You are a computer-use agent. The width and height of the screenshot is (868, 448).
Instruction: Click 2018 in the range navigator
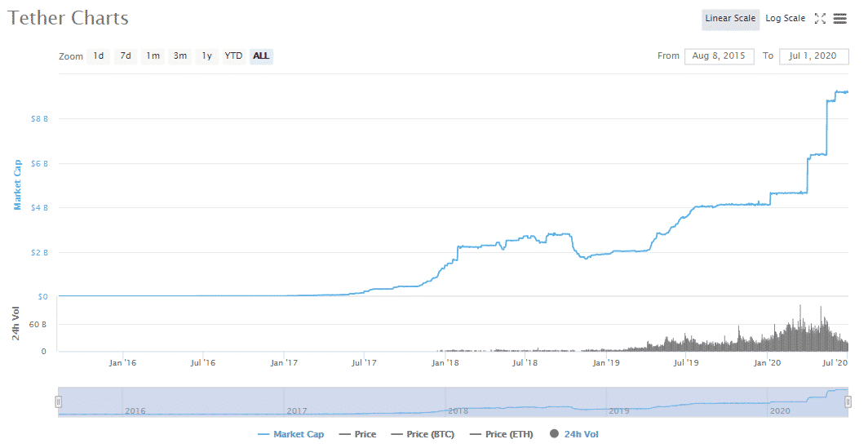458,411
